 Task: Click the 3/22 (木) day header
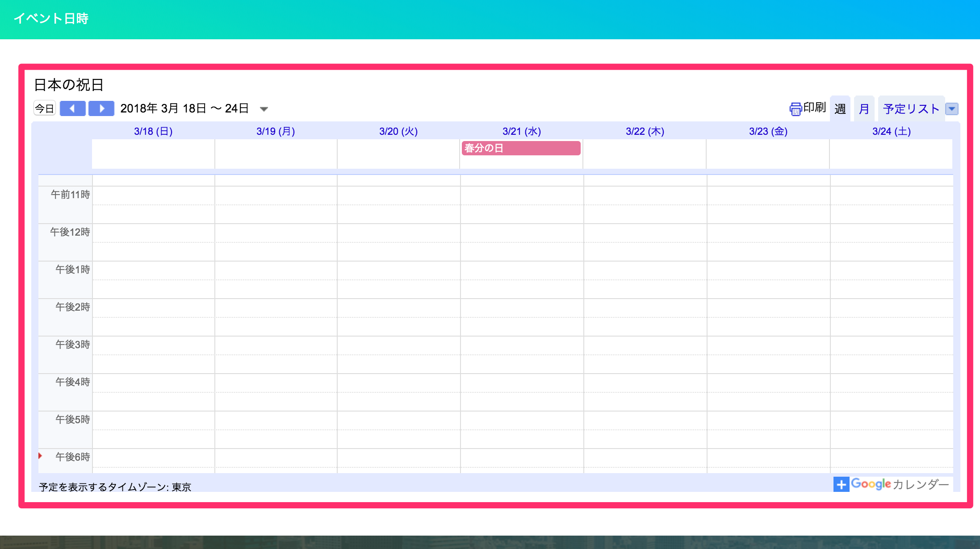pos(645,131)
